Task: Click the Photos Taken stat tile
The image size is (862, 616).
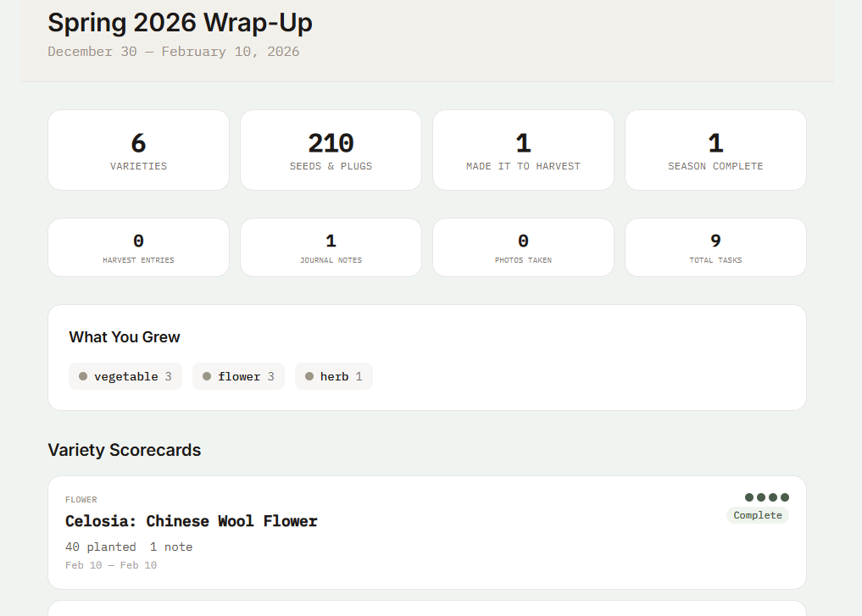Action: [523, 247]
